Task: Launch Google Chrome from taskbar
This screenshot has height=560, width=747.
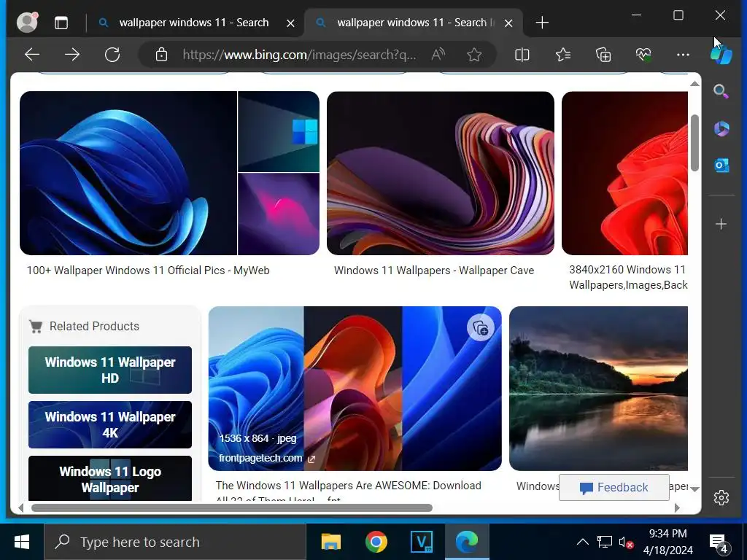Action: (x=376, y=542)
